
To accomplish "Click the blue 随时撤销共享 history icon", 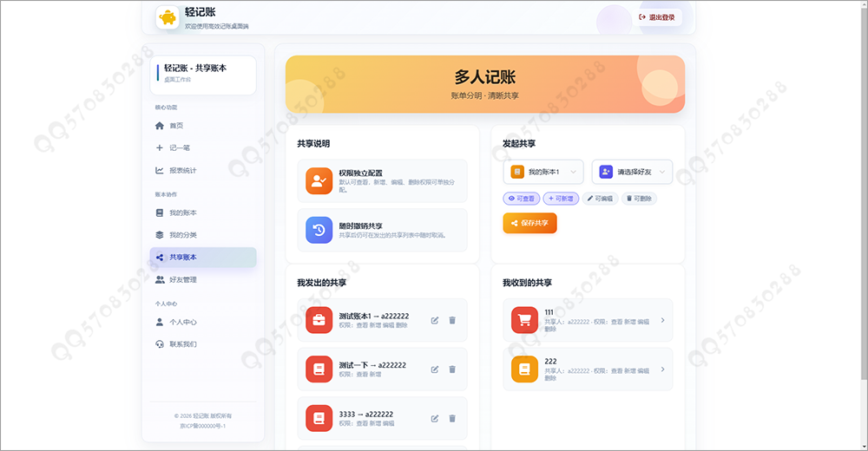I will point(319,230).
